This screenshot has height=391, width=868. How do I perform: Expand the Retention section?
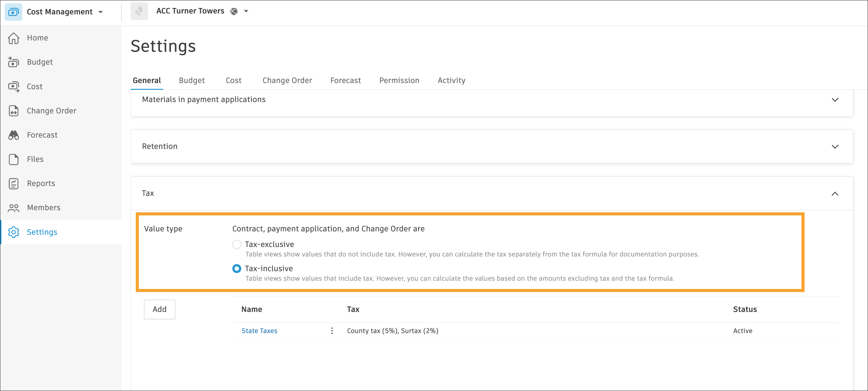click(x=835, y=146)
